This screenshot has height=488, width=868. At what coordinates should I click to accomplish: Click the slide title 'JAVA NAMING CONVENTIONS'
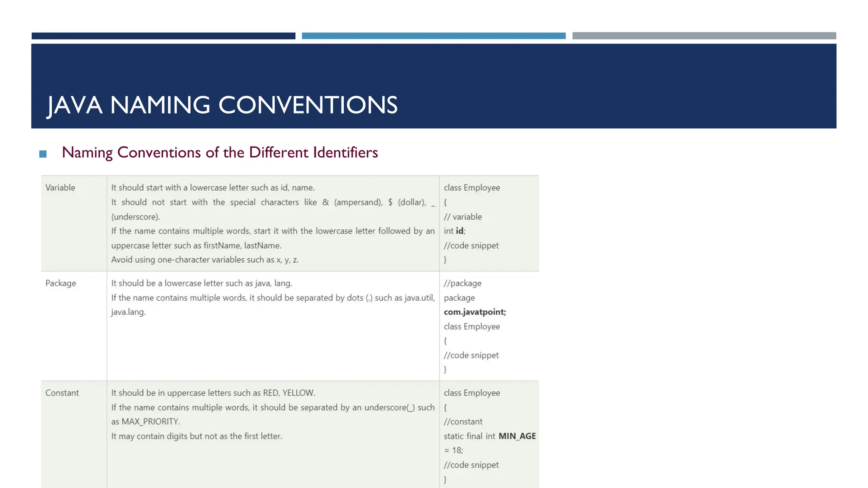click(x=222, y=105)
